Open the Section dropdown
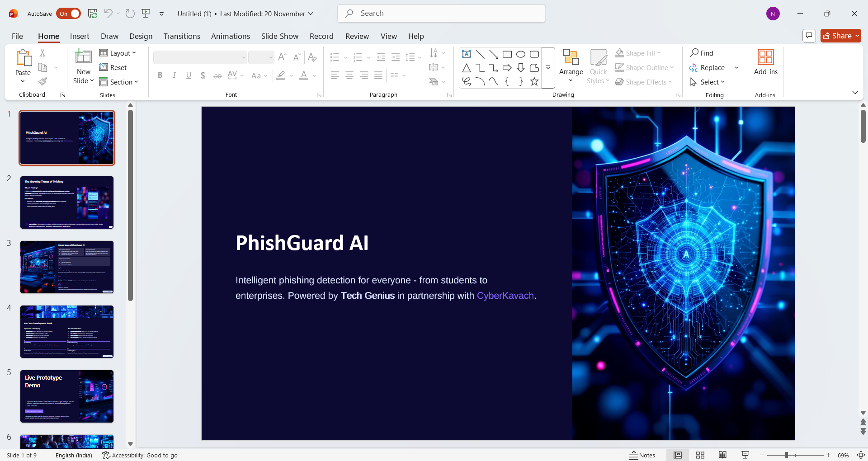 (x=118, y=82)
